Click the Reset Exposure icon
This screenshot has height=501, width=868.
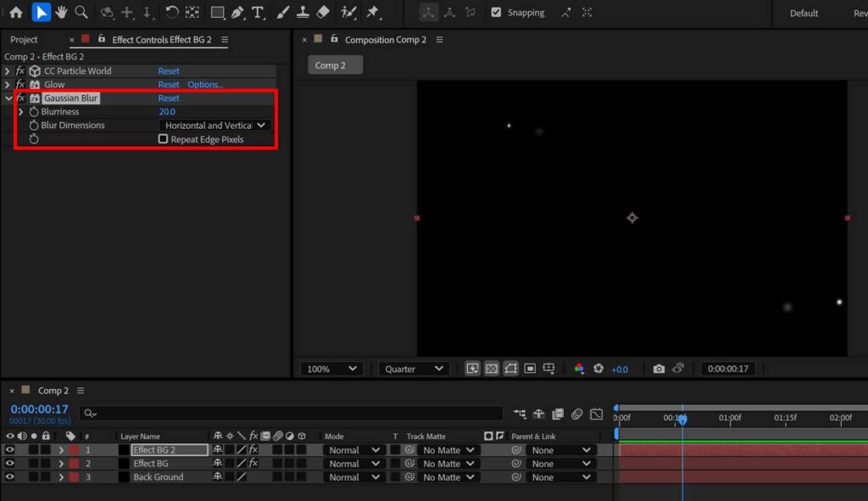pos(598,369)
